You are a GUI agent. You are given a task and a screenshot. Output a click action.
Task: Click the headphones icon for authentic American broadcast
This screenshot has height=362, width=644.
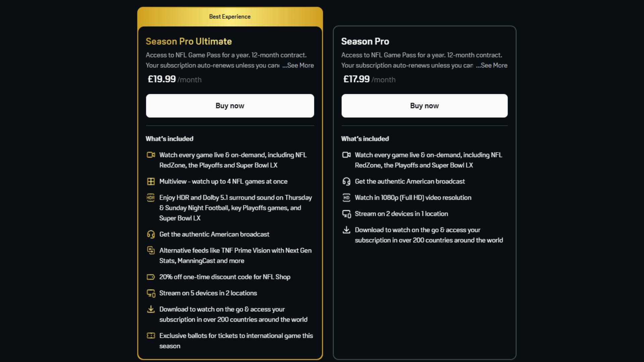pyautogui.click(x=151, y=234)
